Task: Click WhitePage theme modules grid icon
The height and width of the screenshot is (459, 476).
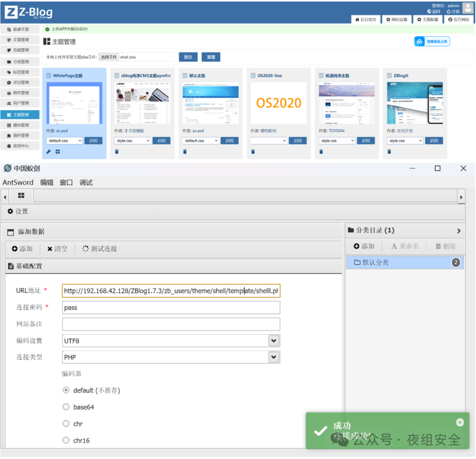Action: point(58,152)
